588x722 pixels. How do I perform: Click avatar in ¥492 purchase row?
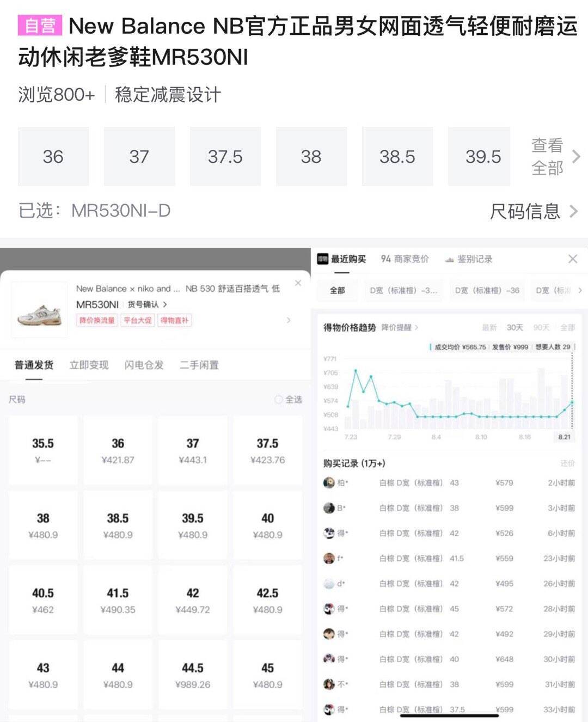coord(329,634)
